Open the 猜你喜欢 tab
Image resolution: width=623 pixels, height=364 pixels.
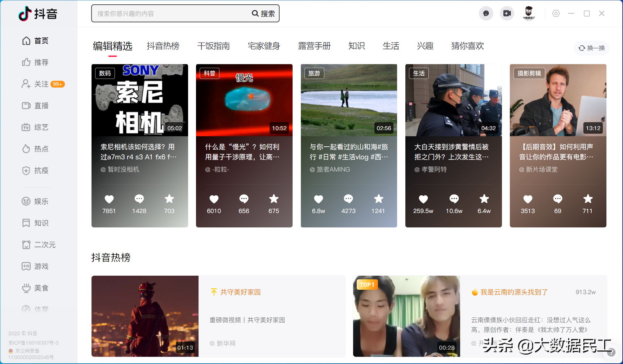(467, 46)
